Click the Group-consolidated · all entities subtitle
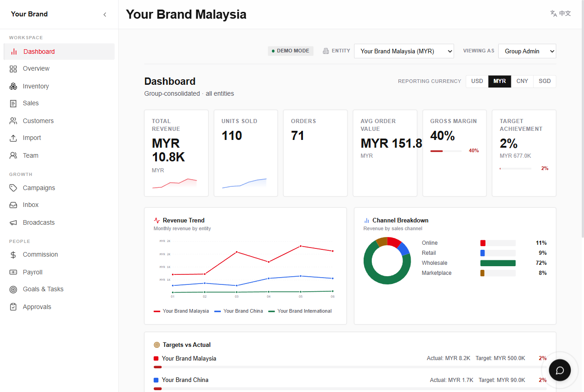584x392 pixels. tap(189, 94)
